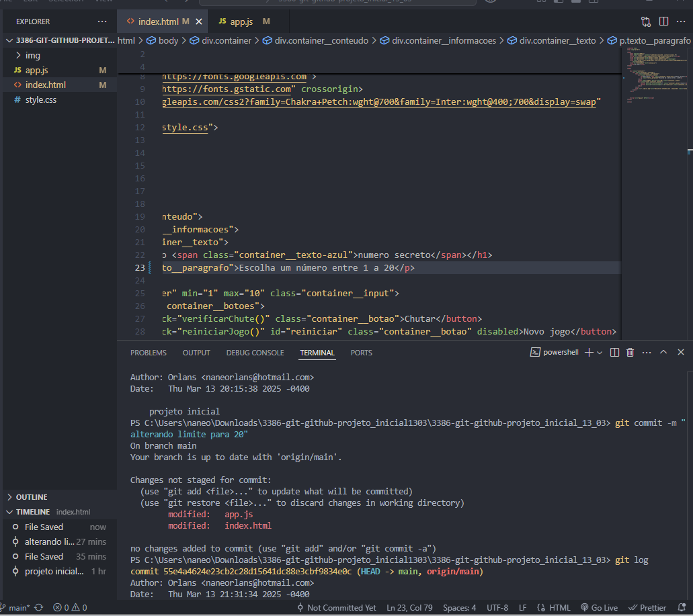This screenshot has width=693, height=616.
Task: Click the Prettier status bar item
Action: click(x=647, y=608)
